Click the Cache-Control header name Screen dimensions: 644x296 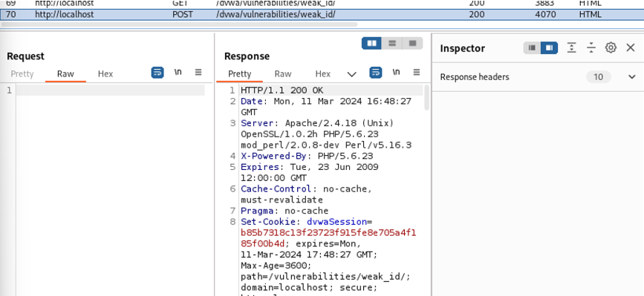[x=276, y=189]
